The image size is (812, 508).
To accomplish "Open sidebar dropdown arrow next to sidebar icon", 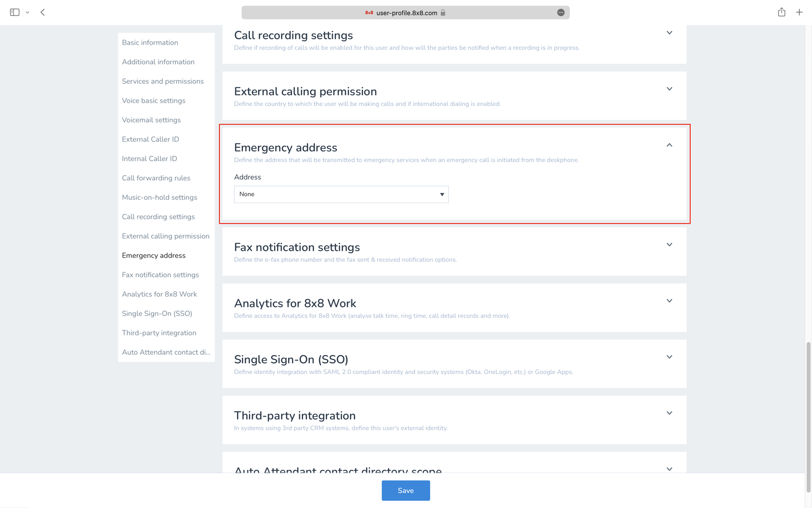I will click(x=28, y=13).
